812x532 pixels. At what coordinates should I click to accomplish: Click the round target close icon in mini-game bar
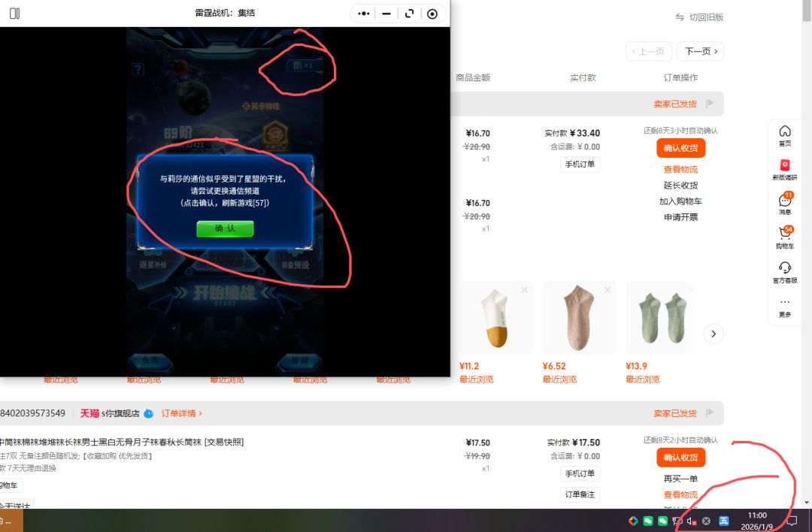(432, 14)
